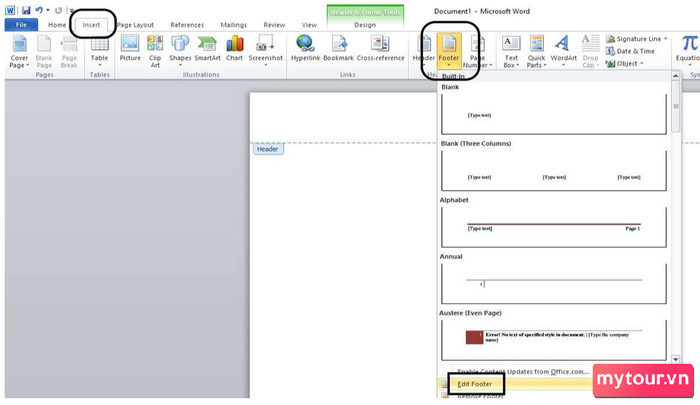Add a Hyperlink
Viewport: 700px width, 405px height.
point(305,49)
